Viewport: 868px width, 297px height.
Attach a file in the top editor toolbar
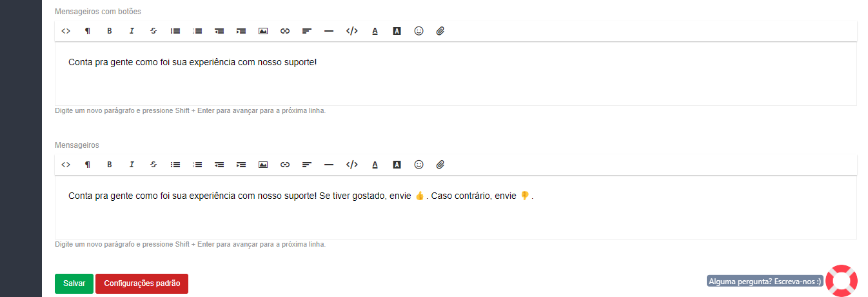tap(440, 31)
